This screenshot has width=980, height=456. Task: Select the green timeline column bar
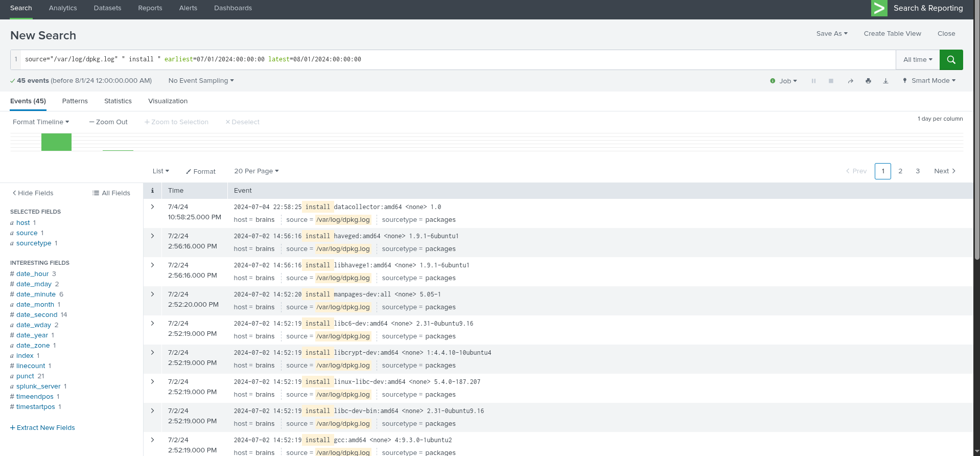pyautogui.click(x=56, y=142)
